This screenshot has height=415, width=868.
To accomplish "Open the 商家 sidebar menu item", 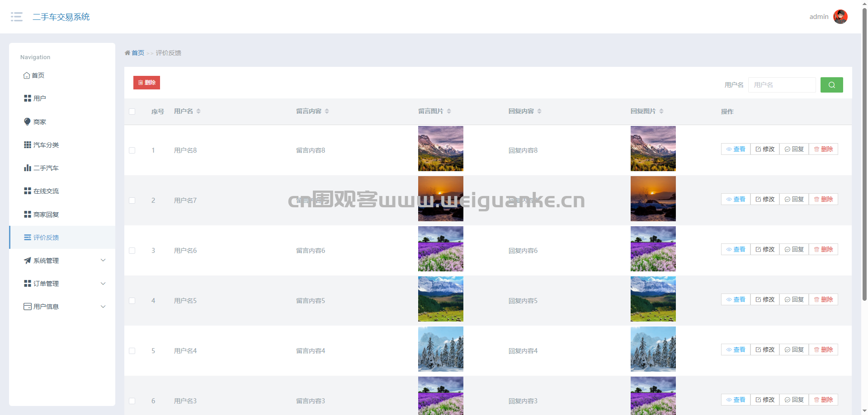I will point(62,122).
